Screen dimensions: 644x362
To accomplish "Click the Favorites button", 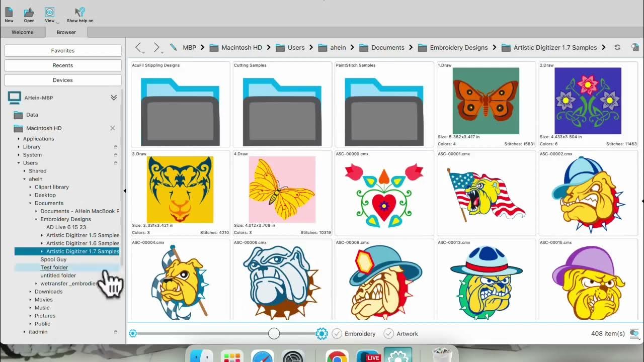I will (x=63, y=51).
